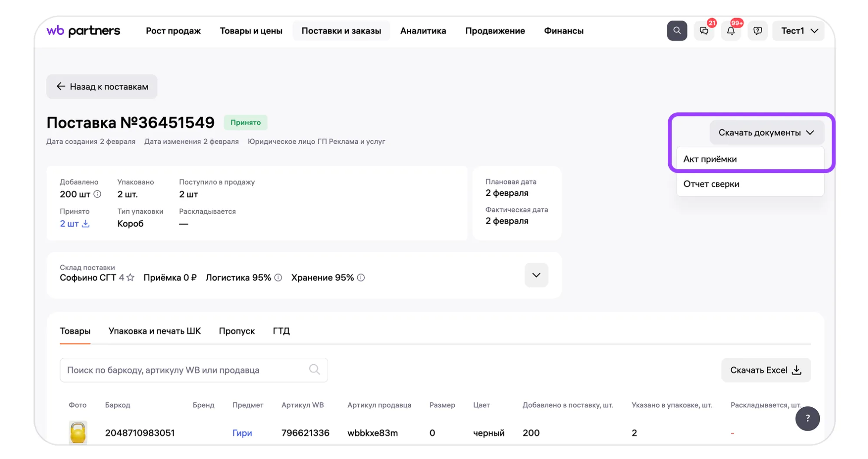Viewport: 868px width, 459px height.
Task: Switch to Упаковка и печать ШК tab
Action: pyautogui.click(x=155, y=331)
